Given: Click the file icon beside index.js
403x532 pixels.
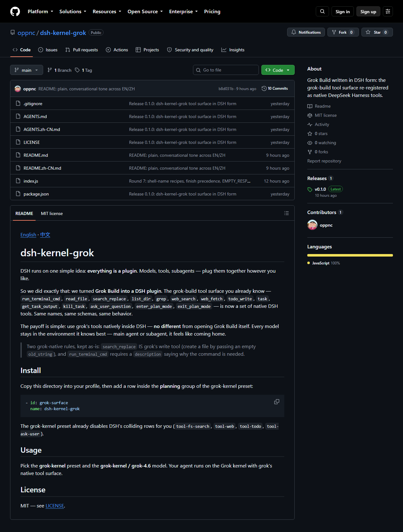Looking at the screenshot, I should pos(18,181).
